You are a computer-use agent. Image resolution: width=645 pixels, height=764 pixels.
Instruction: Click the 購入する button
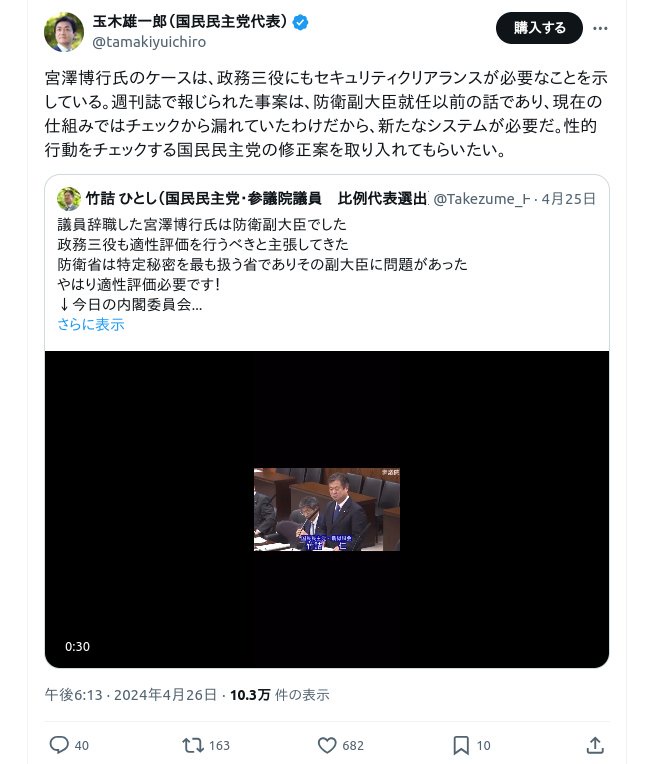(539, 28)
